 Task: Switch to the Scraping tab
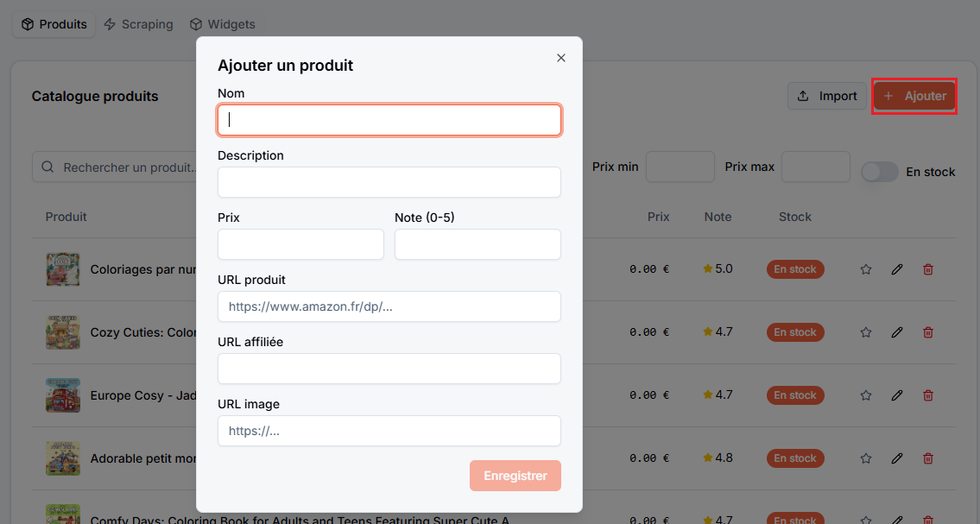[138, 24]
